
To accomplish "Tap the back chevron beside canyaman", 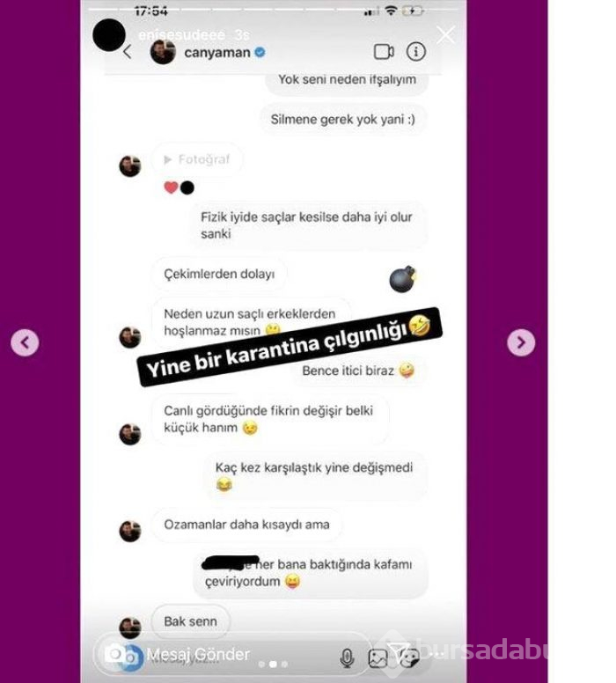I will 128,52.
